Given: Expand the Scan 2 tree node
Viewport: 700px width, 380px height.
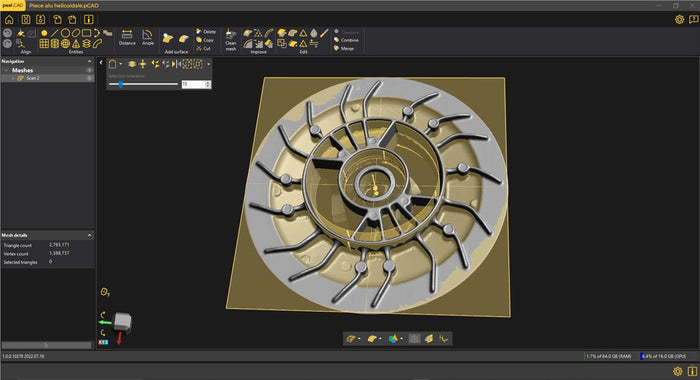Looking at the screenshot, I should click(x=13, y=78).
